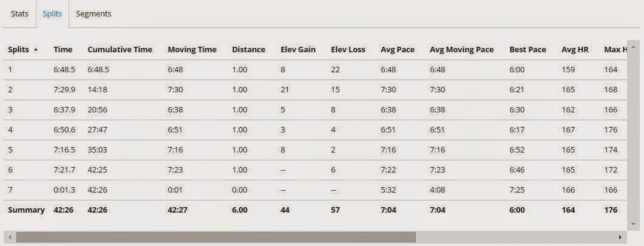Screen dimensions: 644x246
Task: Select the Summary row label
Action: pos(26,210)
